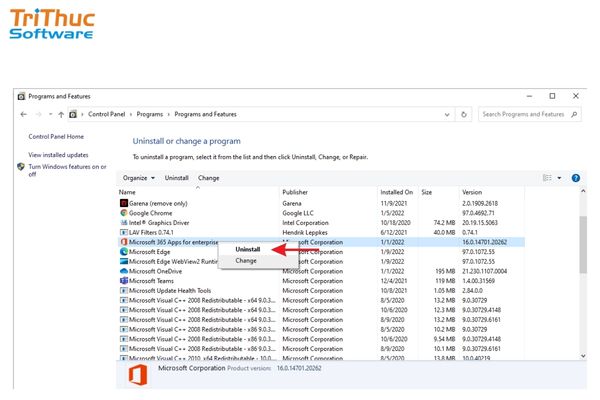Click the large Office logo in details pane
The image size is (600, 400).
138,375
